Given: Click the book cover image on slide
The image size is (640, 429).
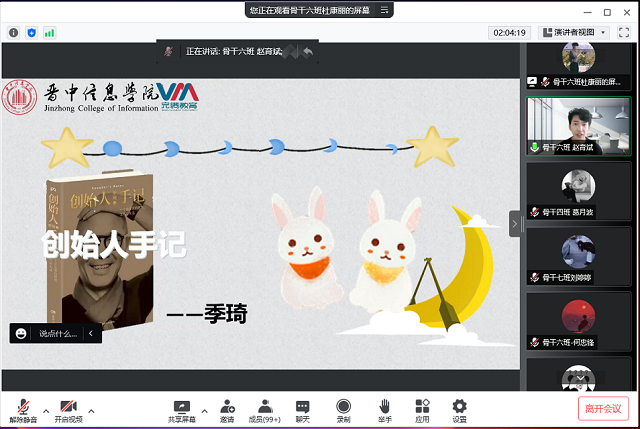Looking at the screenshot, I should pos(100,250).
